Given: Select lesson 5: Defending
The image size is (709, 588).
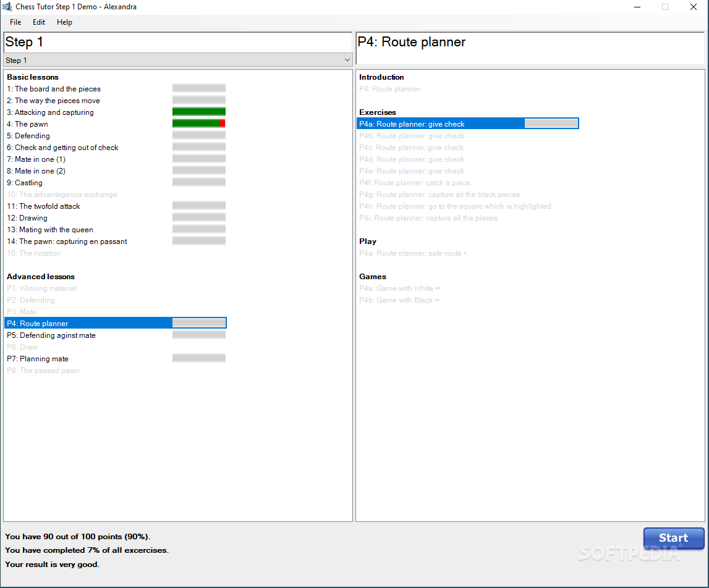Looking at the screenshot, I should coord(28,136).
